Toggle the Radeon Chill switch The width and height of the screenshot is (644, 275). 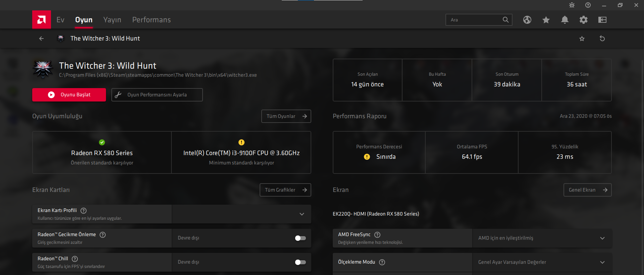tap(301, 262)
